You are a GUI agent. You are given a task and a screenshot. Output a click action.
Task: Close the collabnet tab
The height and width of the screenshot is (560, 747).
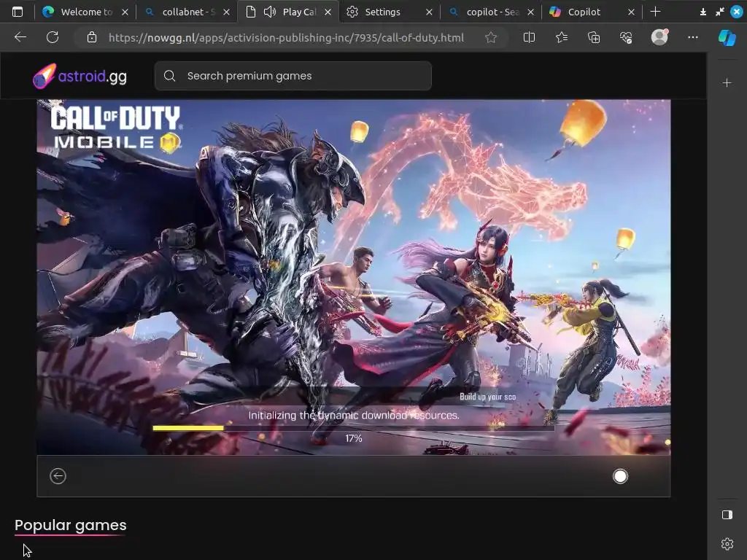pos(226,12)
